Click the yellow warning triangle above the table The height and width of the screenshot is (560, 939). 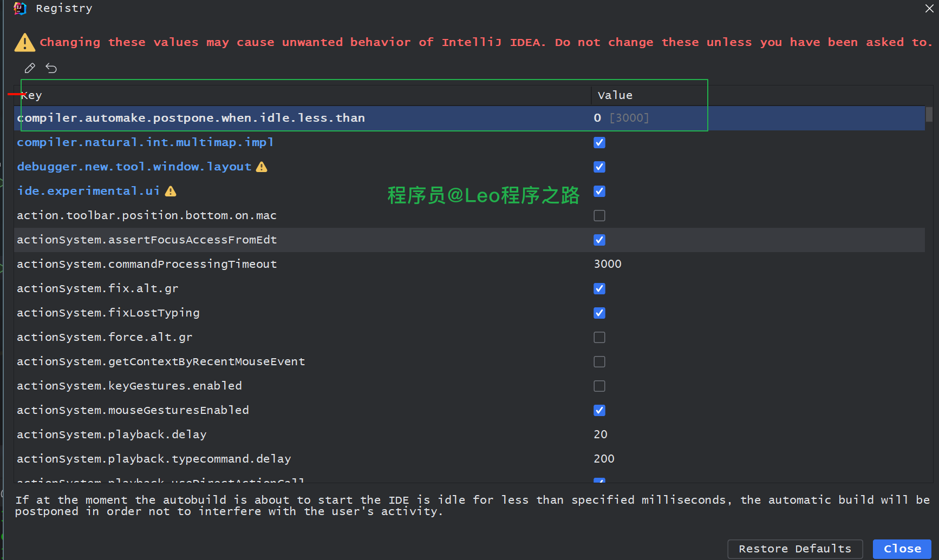click(x=24, y=42)
